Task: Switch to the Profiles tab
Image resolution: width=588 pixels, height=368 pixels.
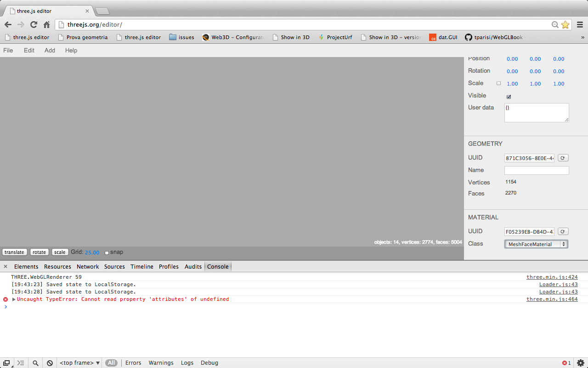Action: 169,266
